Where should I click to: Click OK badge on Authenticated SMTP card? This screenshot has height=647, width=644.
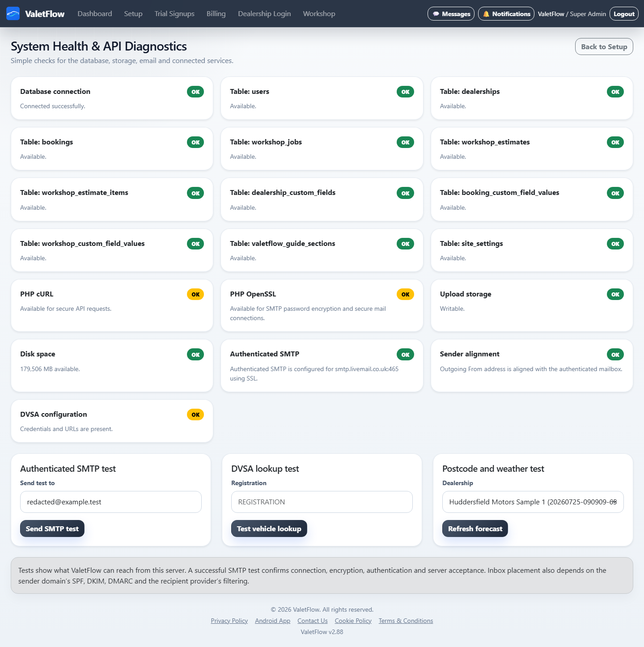pyautogui.click(x=405, y=355)
